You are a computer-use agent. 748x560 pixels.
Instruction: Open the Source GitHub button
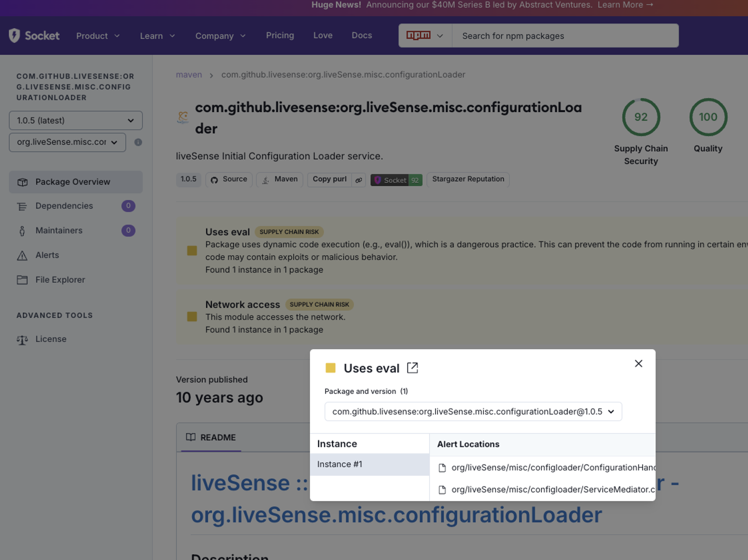click(x=229, y=179)
